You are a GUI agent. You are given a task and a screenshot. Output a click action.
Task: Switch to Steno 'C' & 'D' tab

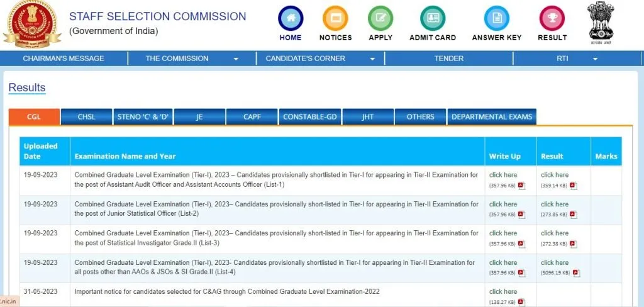[x=143, y=117]
